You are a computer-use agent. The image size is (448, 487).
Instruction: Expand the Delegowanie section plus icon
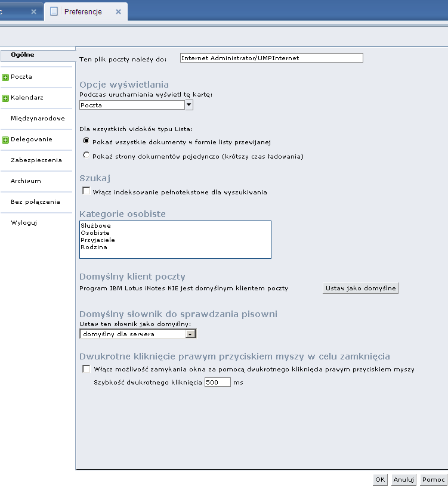5,139
